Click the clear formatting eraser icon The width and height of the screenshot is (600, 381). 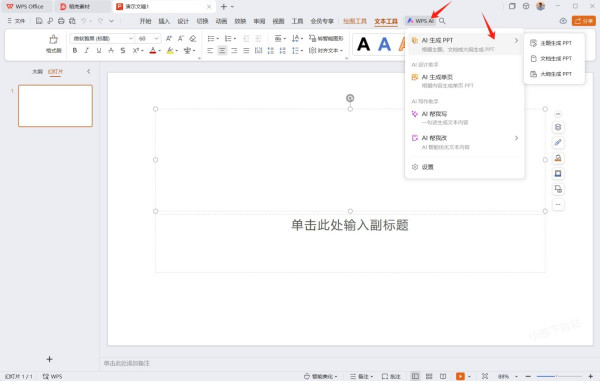[193, 38]
